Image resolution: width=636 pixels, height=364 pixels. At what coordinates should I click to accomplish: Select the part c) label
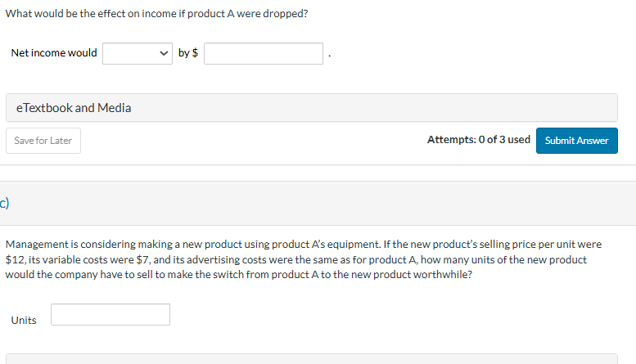coord(5,203)
